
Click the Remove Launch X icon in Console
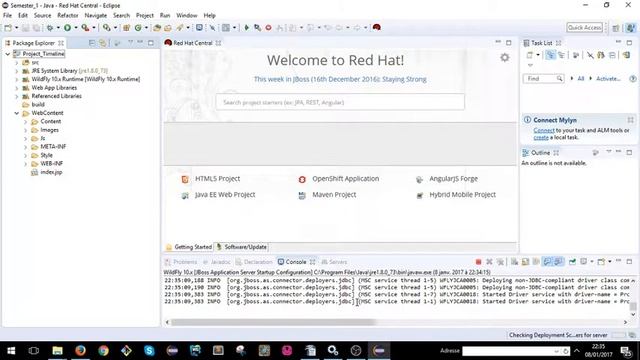click(489, 262)
